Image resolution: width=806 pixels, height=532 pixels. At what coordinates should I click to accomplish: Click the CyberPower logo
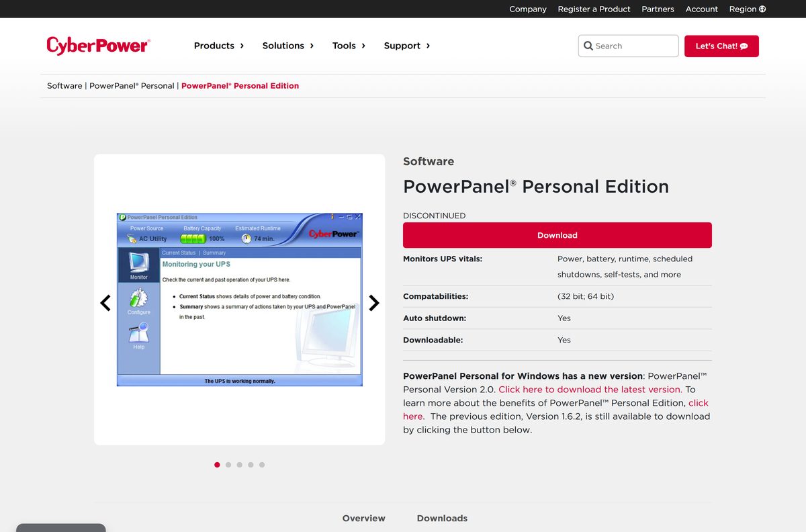(x=98, y=46)
